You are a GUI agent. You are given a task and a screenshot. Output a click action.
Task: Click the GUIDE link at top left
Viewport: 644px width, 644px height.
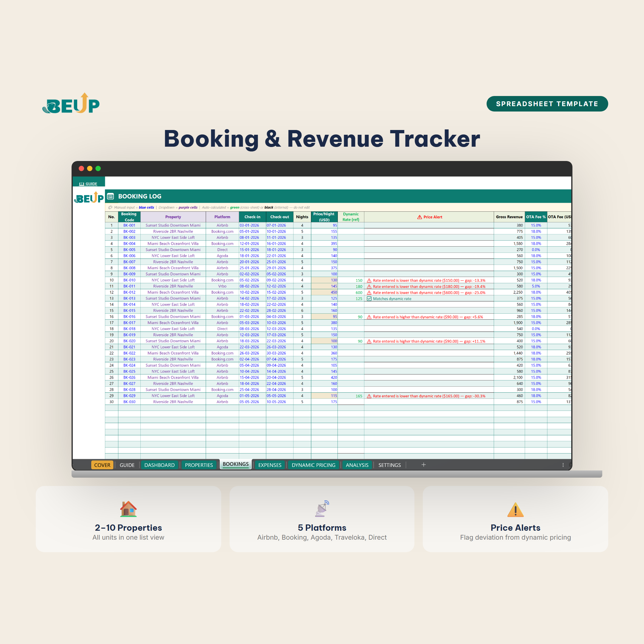(88, 184)
